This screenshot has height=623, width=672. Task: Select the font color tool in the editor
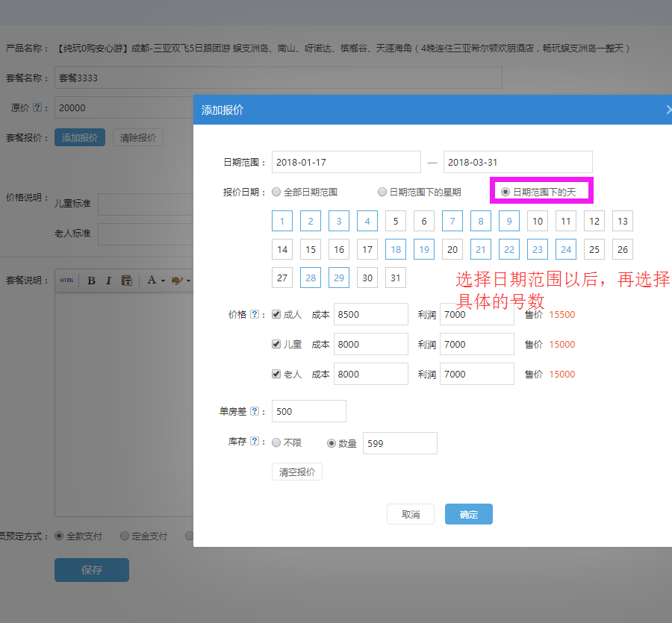pos(152,280)
